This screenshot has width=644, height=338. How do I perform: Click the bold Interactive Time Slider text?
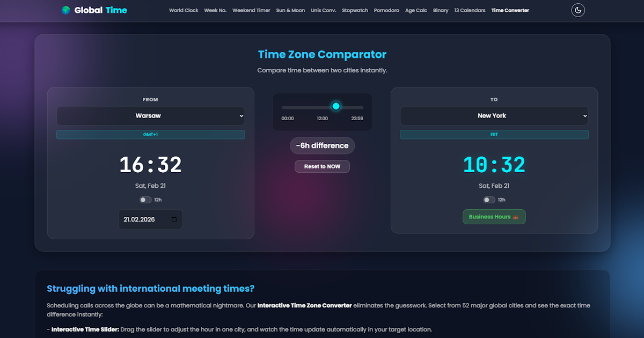coord(85,329)
